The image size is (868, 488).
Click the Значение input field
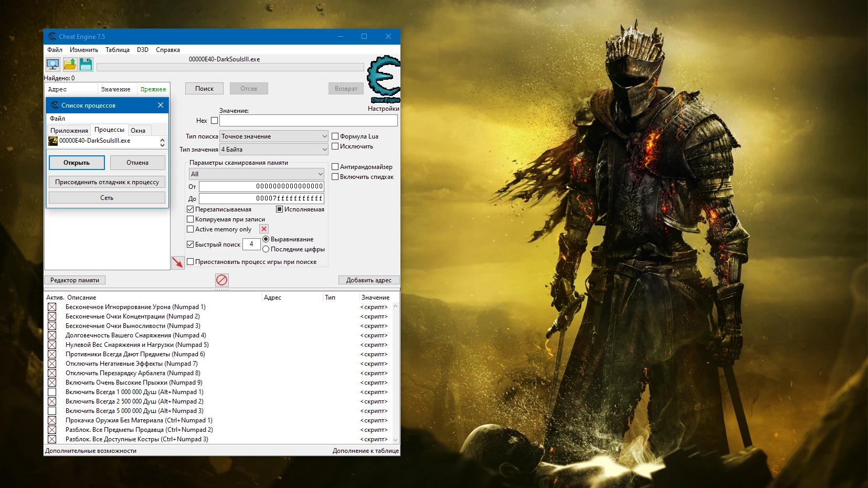click(309, 120)
